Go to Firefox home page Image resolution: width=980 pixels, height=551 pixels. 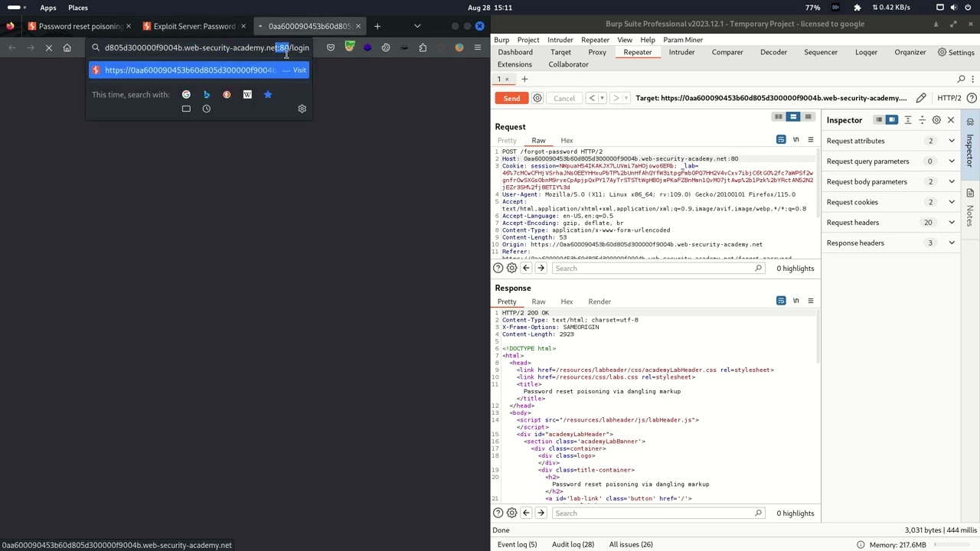pos(67,47)
